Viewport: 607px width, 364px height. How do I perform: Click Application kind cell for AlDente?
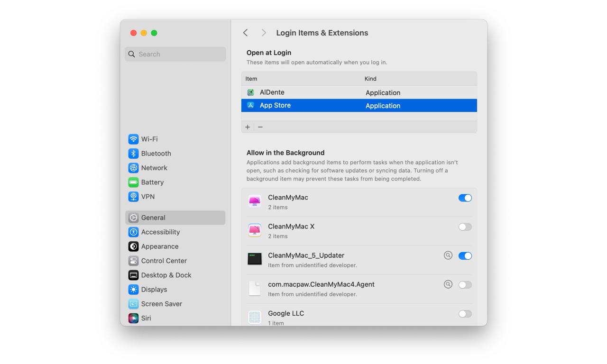383,92
